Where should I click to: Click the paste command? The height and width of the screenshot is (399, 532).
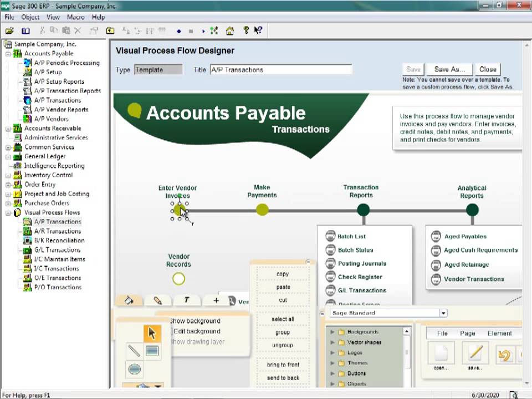[283, 287]
